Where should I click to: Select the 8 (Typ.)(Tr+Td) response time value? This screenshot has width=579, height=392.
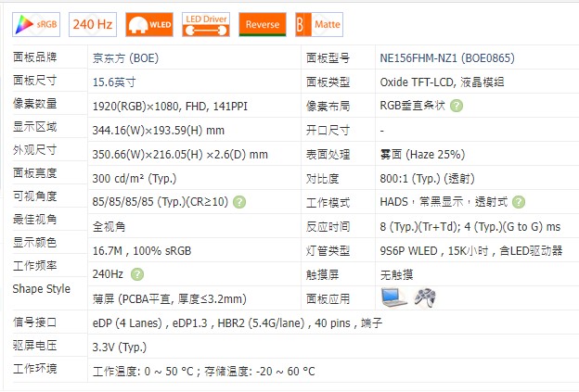click(470, 226)
